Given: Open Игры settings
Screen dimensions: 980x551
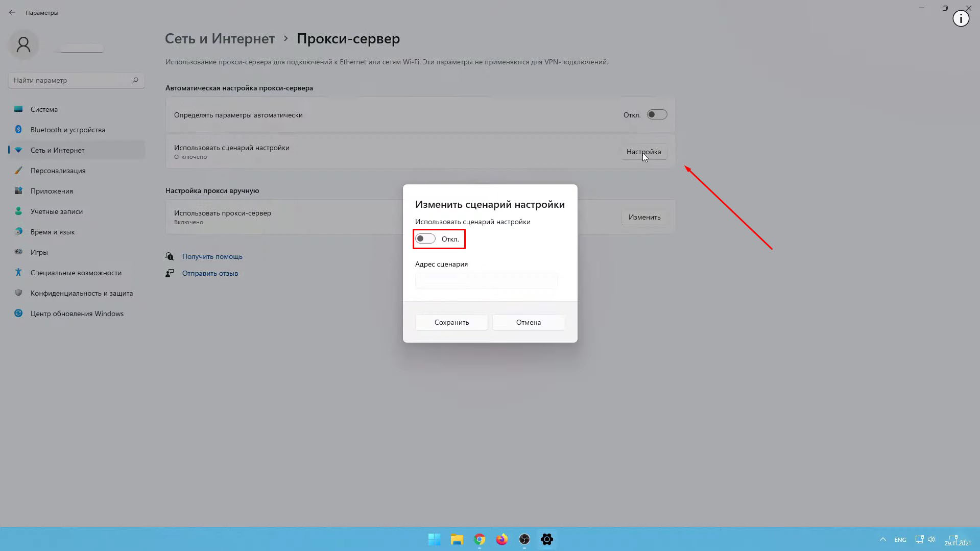Looking at the screenshot, I should [x=77, y=252].
